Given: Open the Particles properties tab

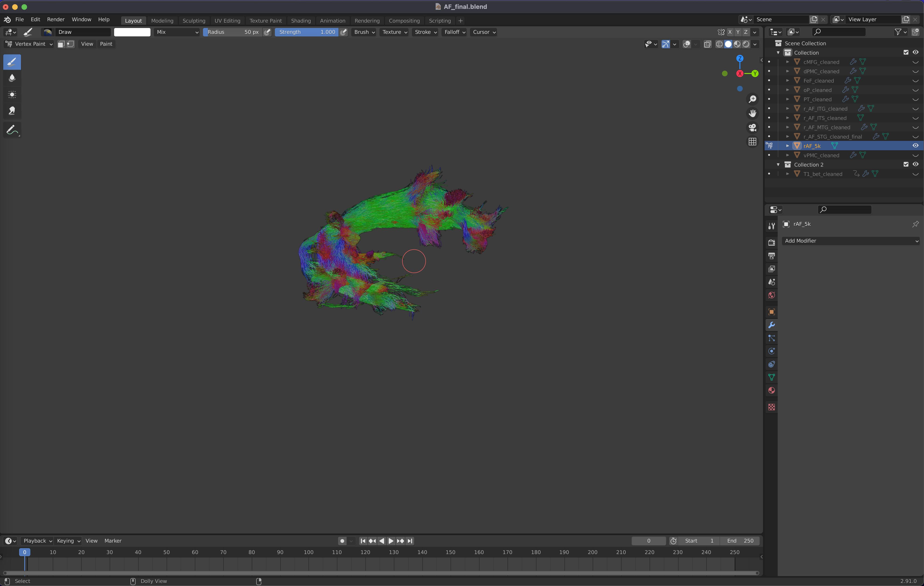Looking at the screenshot, I should tap(771, 338).
